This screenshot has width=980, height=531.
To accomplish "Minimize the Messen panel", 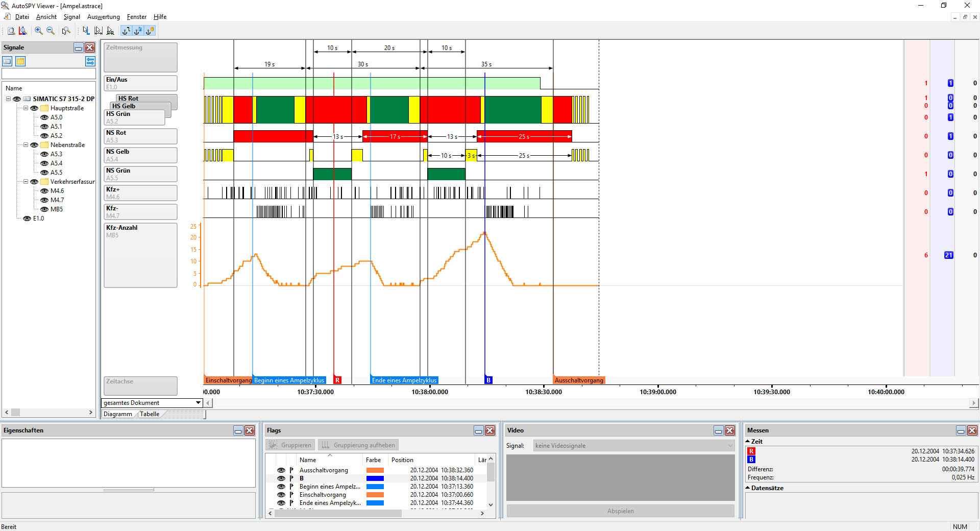I will coord(961,430).
